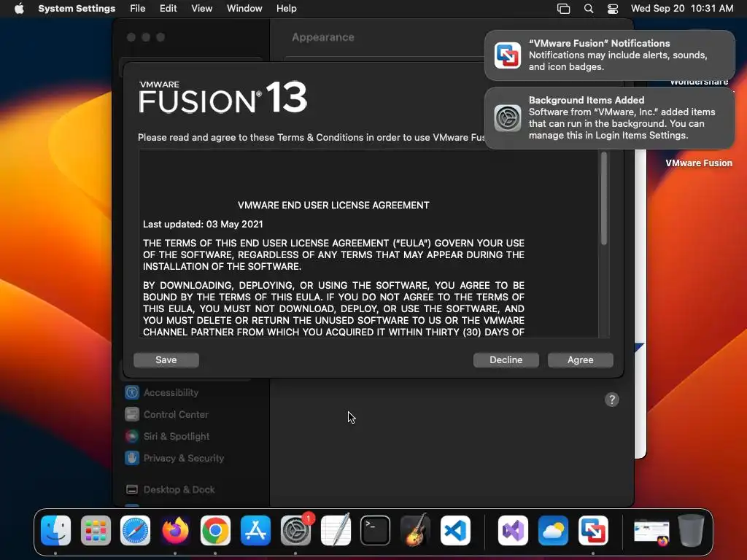The image size is (747, 560).
Task: Open Google Chrome in the Dock
Action: [x=215, y=531]
